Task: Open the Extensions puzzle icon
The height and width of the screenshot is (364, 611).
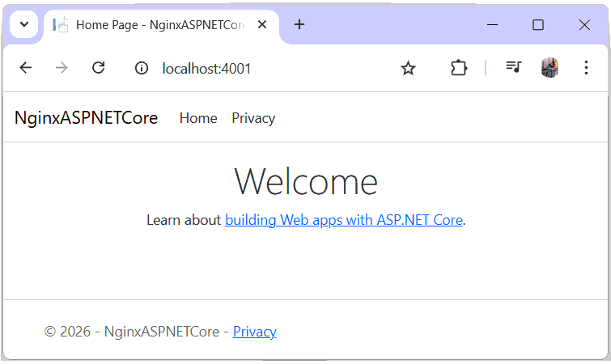Action: click(x=459, y=68)
